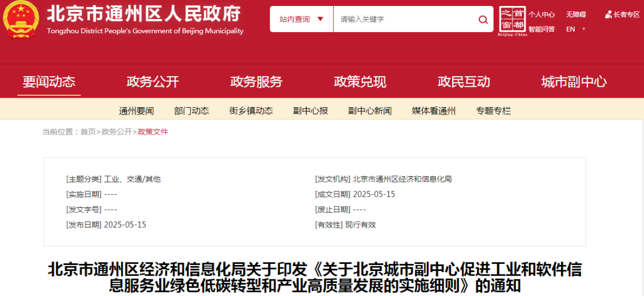
Task: Select the 成文日期 value 2025-05-15
Action: pyautogui.click(x=374, y=194)
